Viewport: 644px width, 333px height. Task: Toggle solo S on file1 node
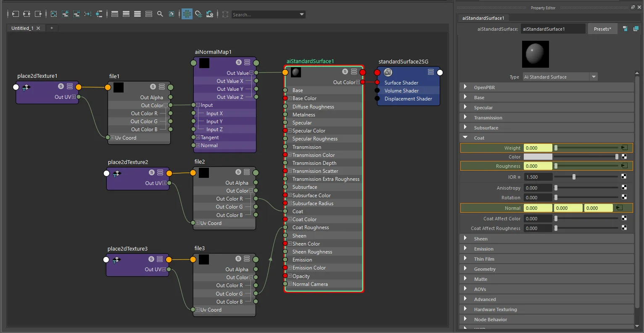[153, 87]
